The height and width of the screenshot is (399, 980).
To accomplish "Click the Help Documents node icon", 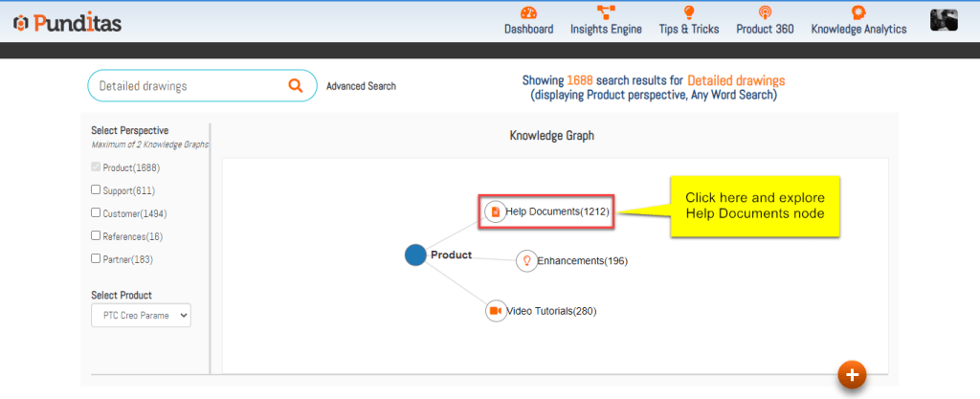I will click(x=495, y=211).
